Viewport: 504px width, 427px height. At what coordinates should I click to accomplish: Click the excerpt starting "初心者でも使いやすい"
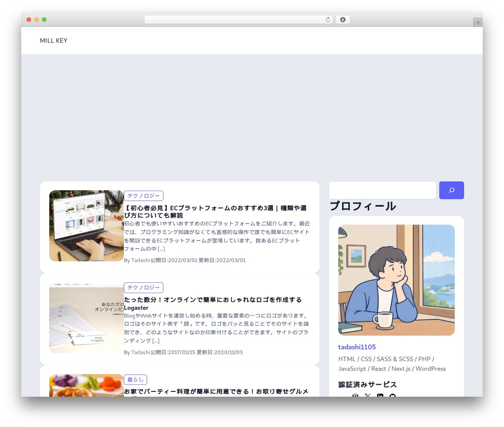[217, 236]
